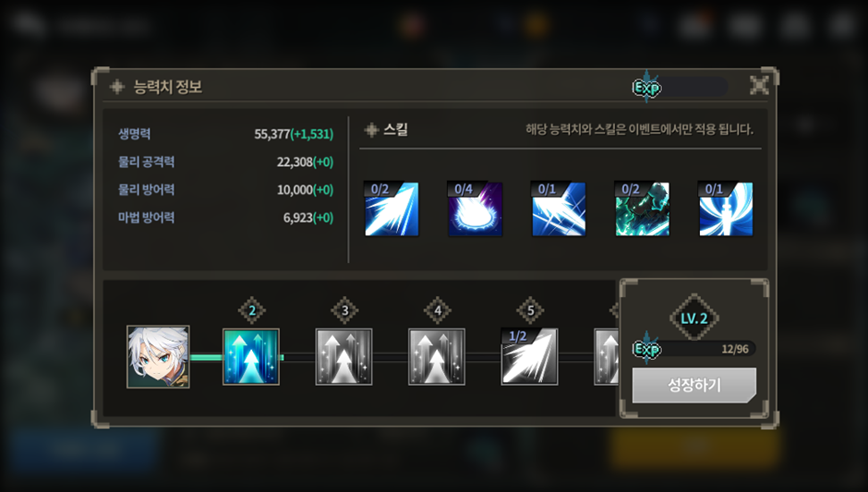The image size is (868, 492).
Task: Select the first skill icon labeled 0/2
Action: [392, 210]
